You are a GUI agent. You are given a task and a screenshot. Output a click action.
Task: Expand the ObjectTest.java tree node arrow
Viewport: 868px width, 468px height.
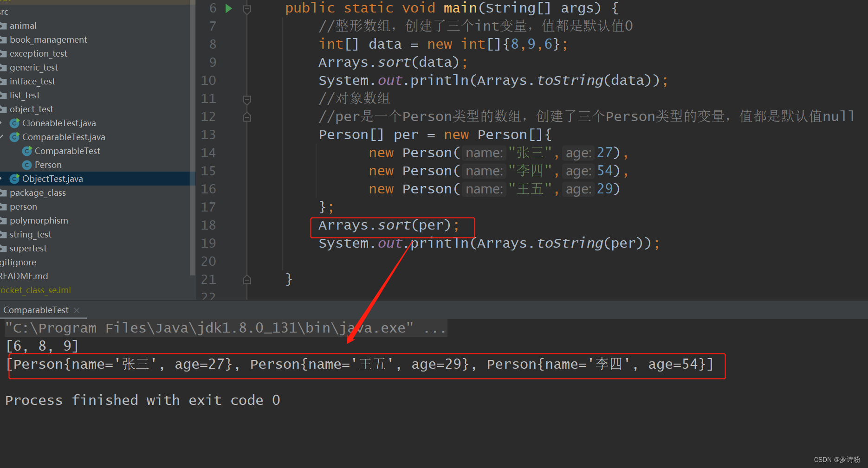click(2, 179)
